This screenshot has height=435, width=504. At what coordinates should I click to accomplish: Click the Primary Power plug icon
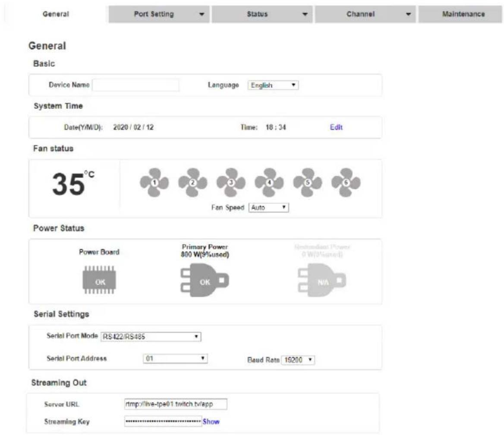205,280
